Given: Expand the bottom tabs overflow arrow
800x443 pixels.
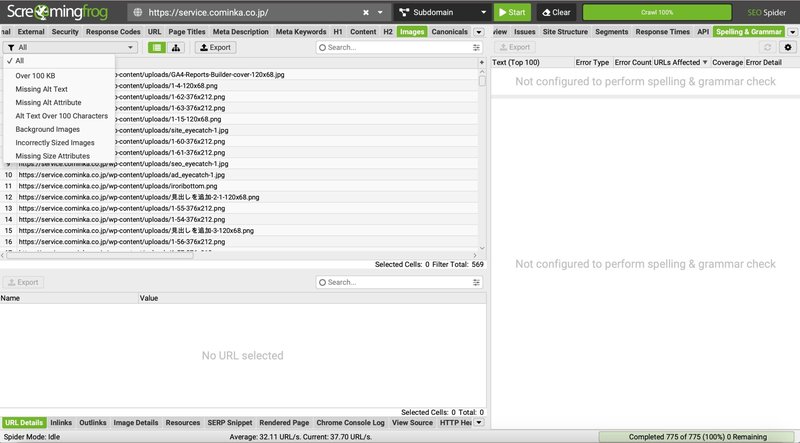Looking at the screenshot, I should pos(479,423).
